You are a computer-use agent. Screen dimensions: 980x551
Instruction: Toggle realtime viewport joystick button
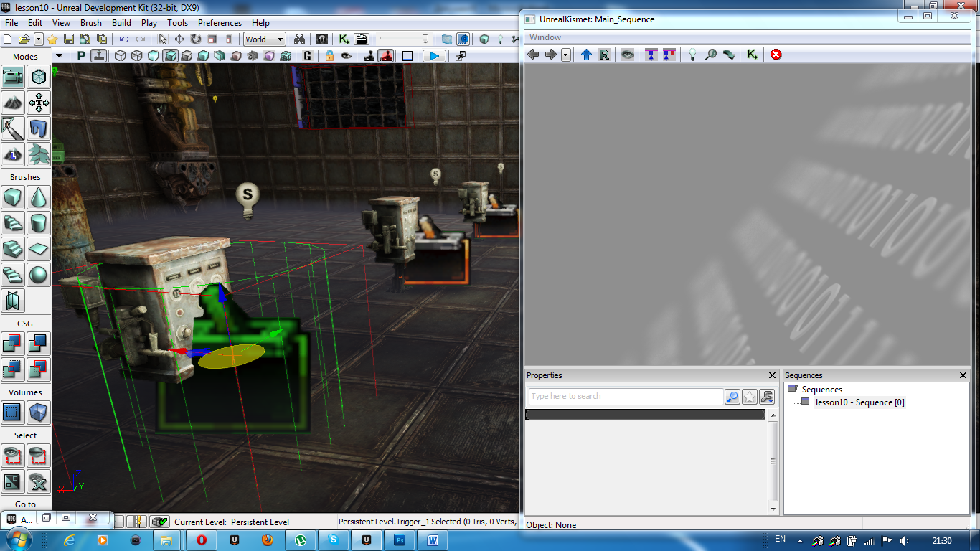99,56
